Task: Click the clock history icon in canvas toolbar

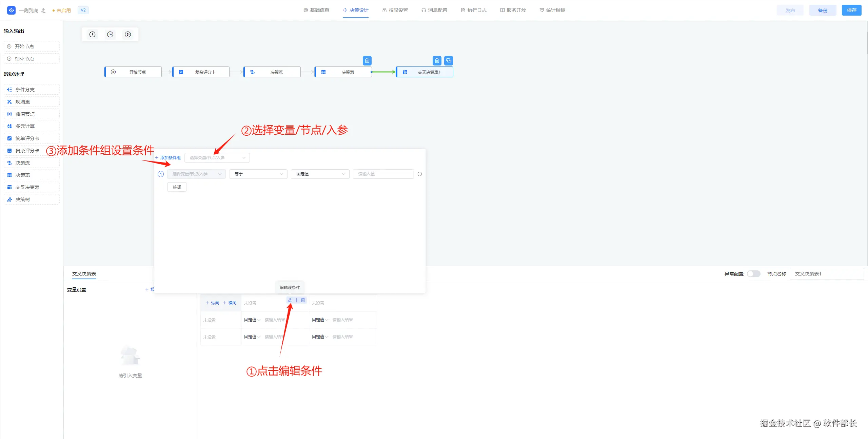Action: tap(110, 34)
